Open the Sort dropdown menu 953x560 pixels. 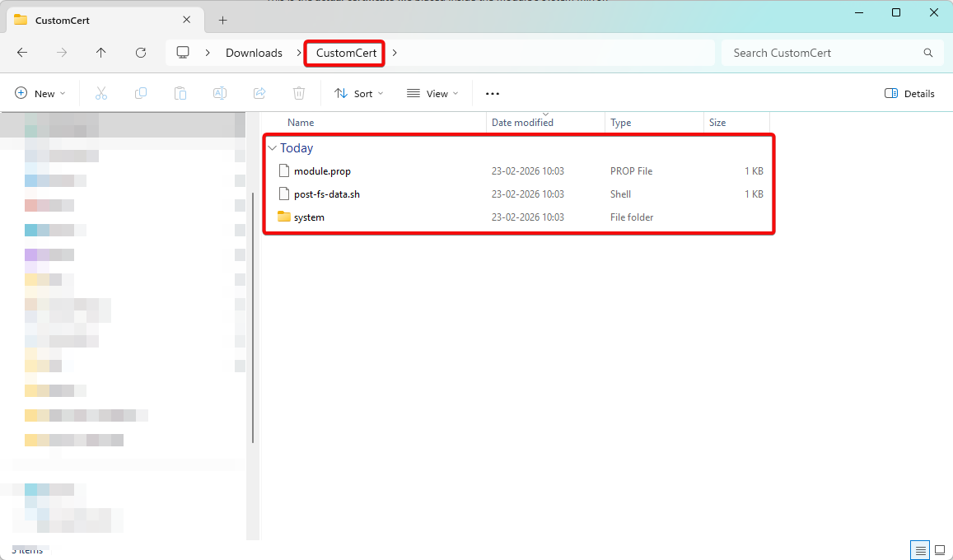click(359, 94)
